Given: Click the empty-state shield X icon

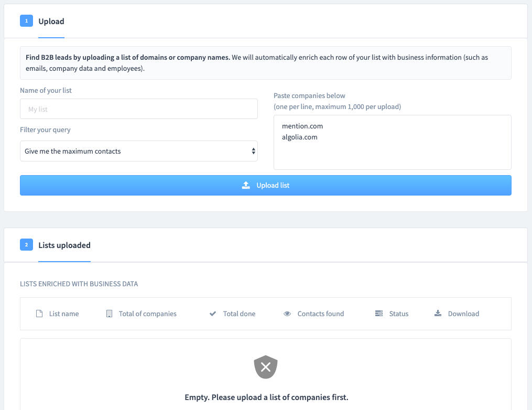Looking at the screenshot, I should tap(266, 367).
